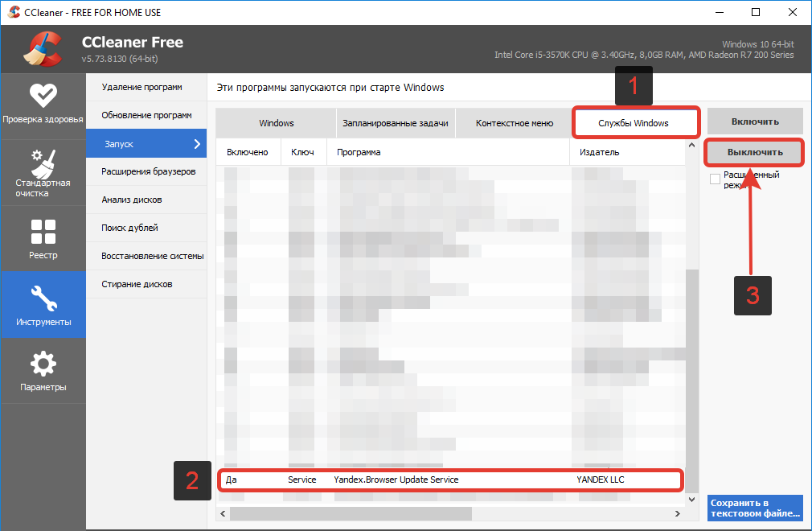Select the Standard Cleaning broom icon
The width and height of the screenshot is (812, 531).
click(43, 162)
